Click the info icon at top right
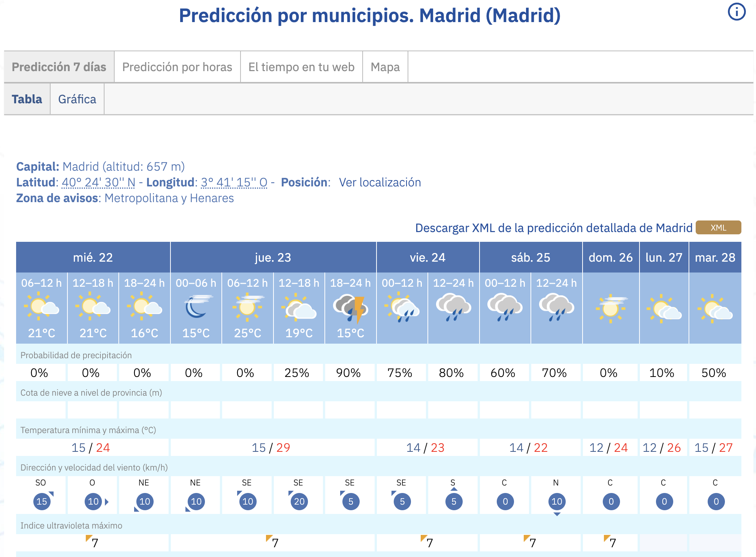 click(x=736, y=12)
